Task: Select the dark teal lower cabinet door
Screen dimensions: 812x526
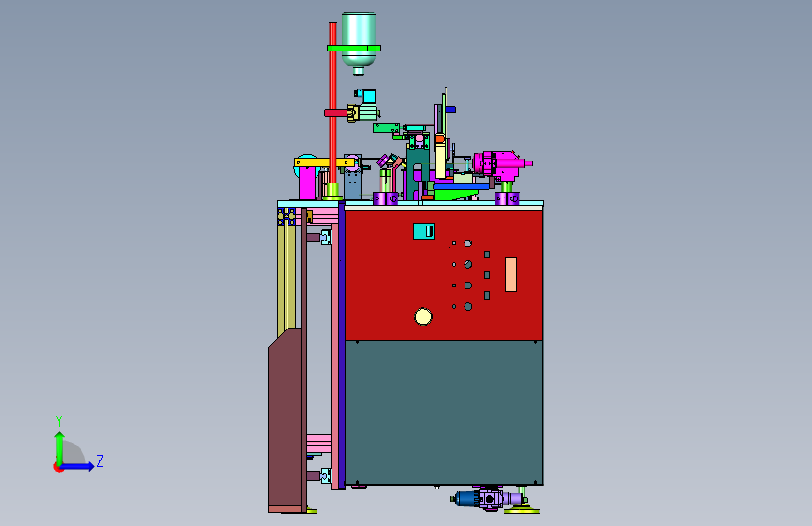Action: (443, 412)
